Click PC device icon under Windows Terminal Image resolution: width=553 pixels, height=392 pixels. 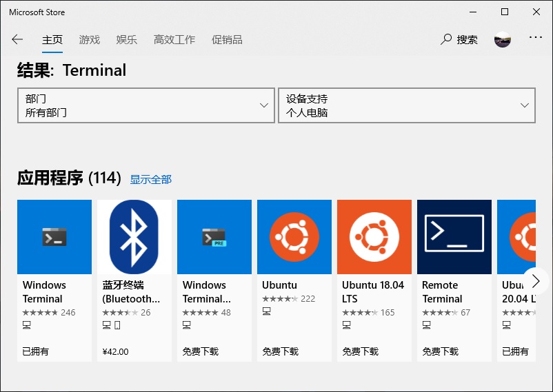pos(27,324)
